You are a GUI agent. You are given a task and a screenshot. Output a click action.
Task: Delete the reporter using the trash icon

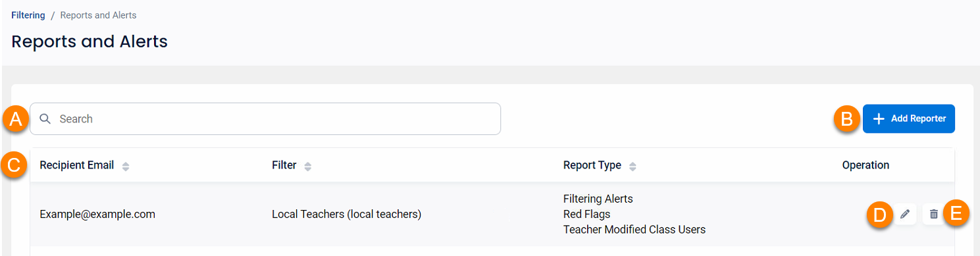[x=933, y=214]
